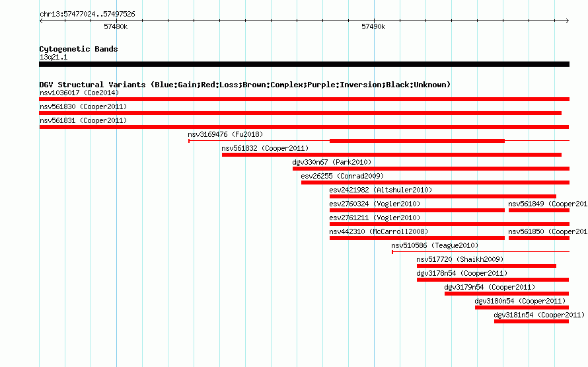Select the nsv561832 red bar
588x367 pixels.
[392, 155]
